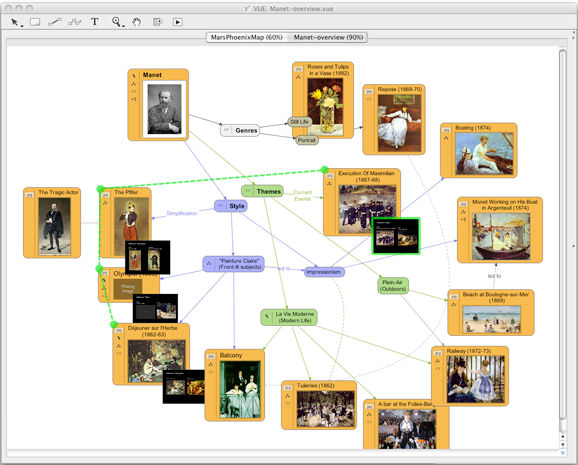Click the jpg resource icon on The Tragic Actor
The height and width of the screenshot is (465, 578).
coord(29,195)
